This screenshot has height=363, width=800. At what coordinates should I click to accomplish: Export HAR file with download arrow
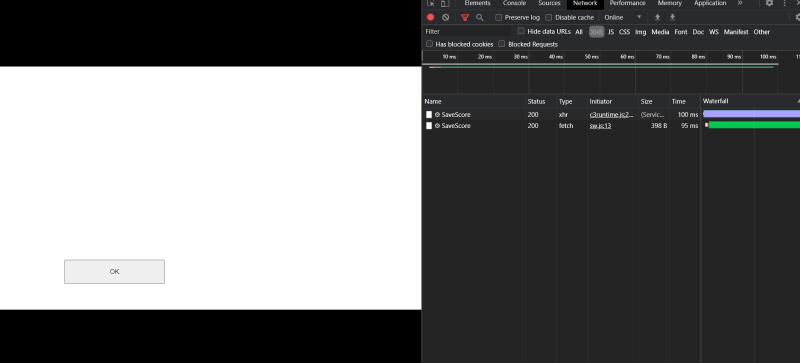[x=672, y=17]
